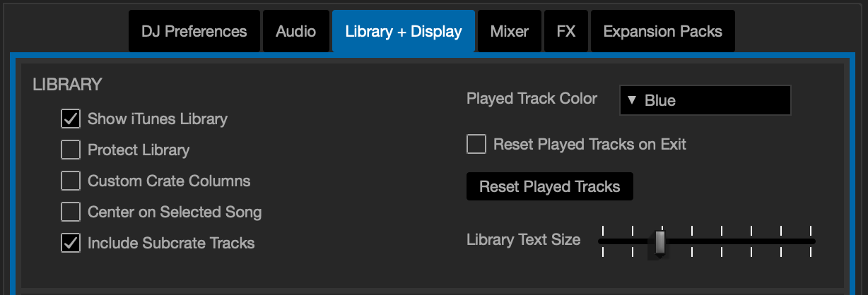
Task: Turn on Custom Crate Columns
Action: [x=71, y=181]
